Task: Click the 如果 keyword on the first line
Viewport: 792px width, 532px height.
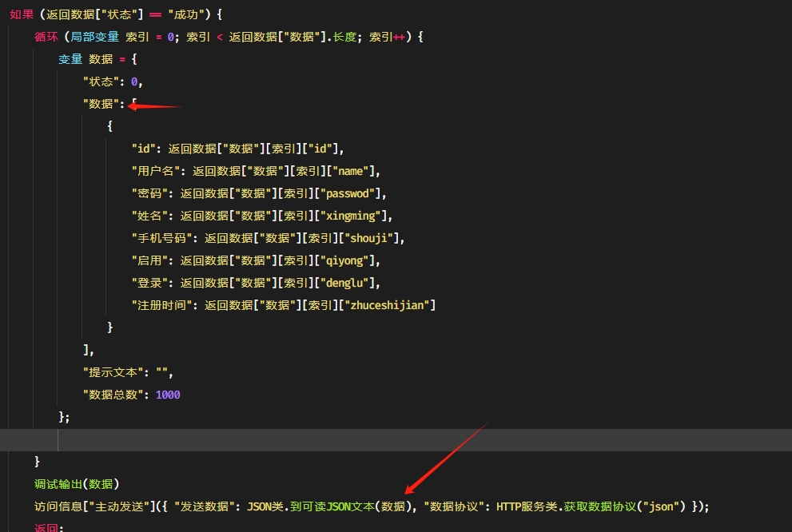Action: tap(22, 14)
